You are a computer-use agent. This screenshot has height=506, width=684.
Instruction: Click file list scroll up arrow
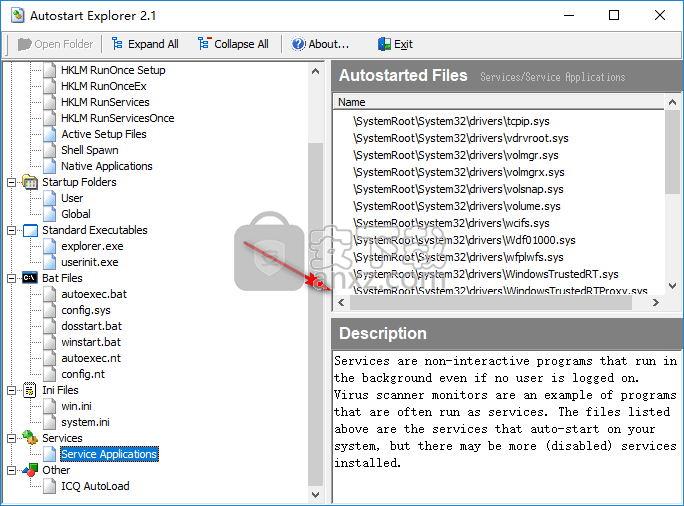[x=672, y=103]
